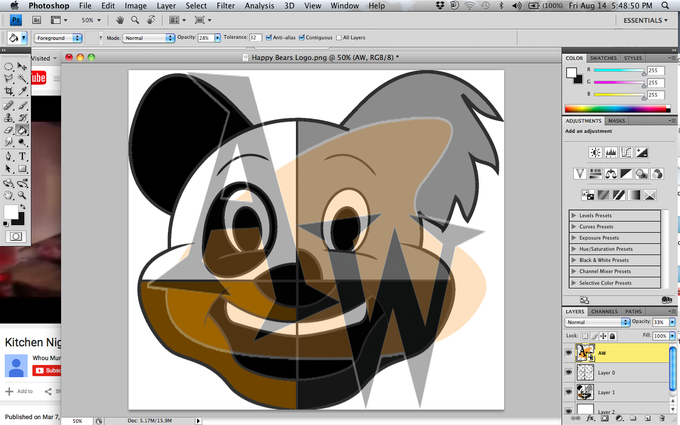The height and width of the screenshot is (425, 680).
Task: Toggle Quick Mask mode
Action: pyautogui.click(x=16, y=236)
